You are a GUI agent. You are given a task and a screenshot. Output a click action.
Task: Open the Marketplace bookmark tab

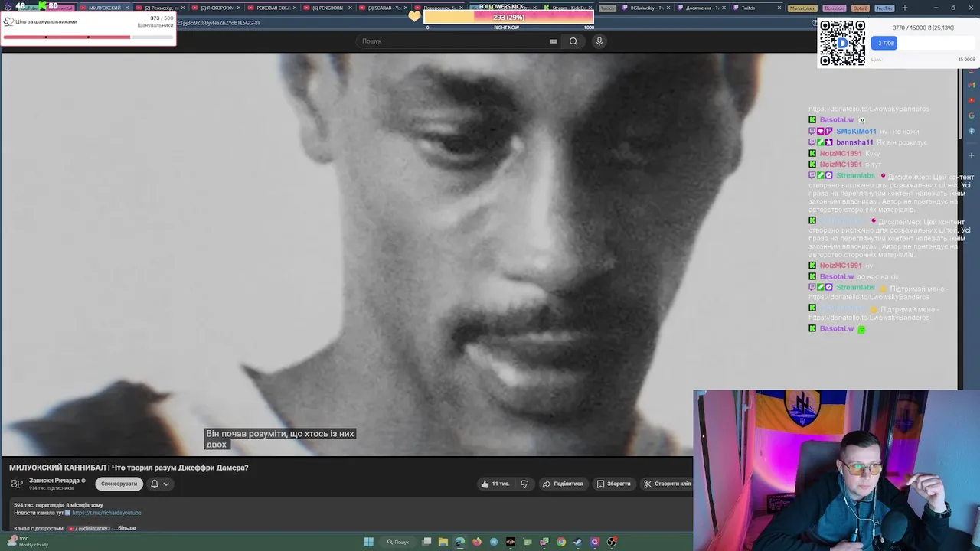tap(802, 8)
